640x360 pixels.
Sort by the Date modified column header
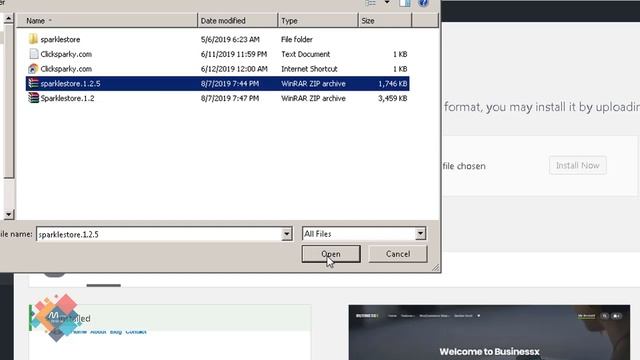coord(238,20)
